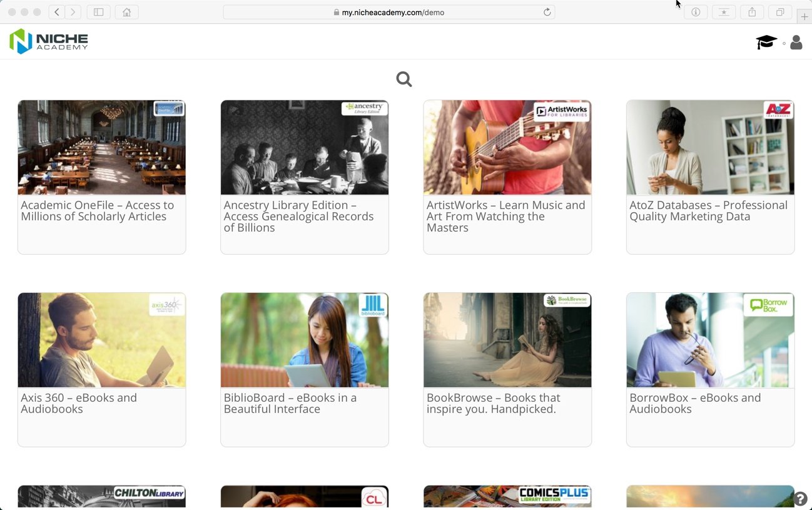This screenshot has width=812, height=510.
Task: Open Ancestry Library Edition tutorial title
Action: pyautogui.click(x=299, y=217)
